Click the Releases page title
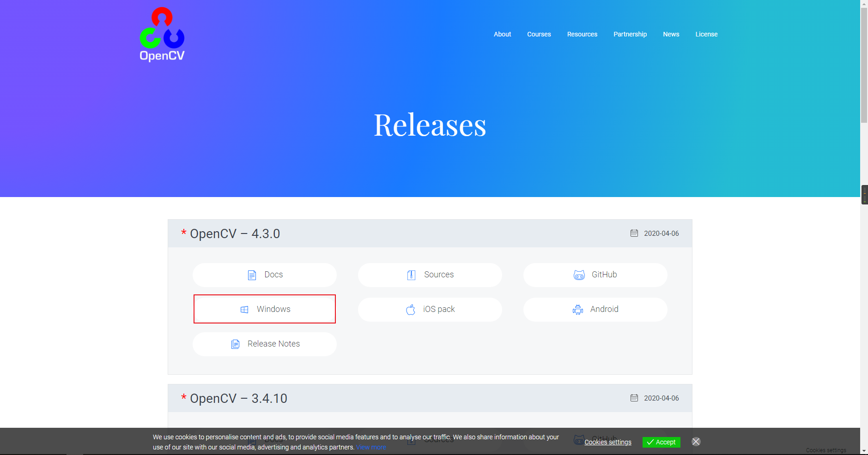The height and width of the screenshot is (455, 868). tap(430, 125)
